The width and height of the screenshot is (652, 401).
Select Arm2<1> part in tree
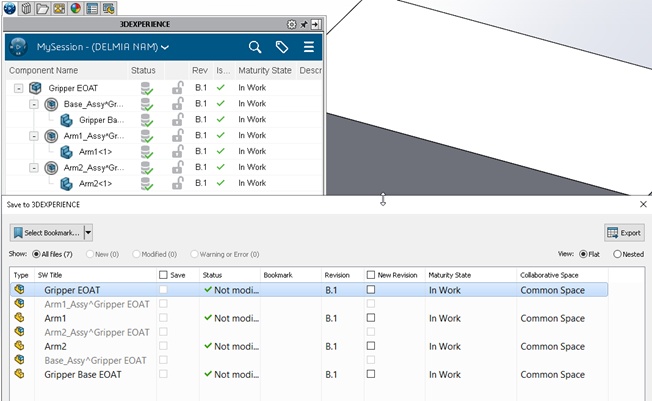point(95,183)
